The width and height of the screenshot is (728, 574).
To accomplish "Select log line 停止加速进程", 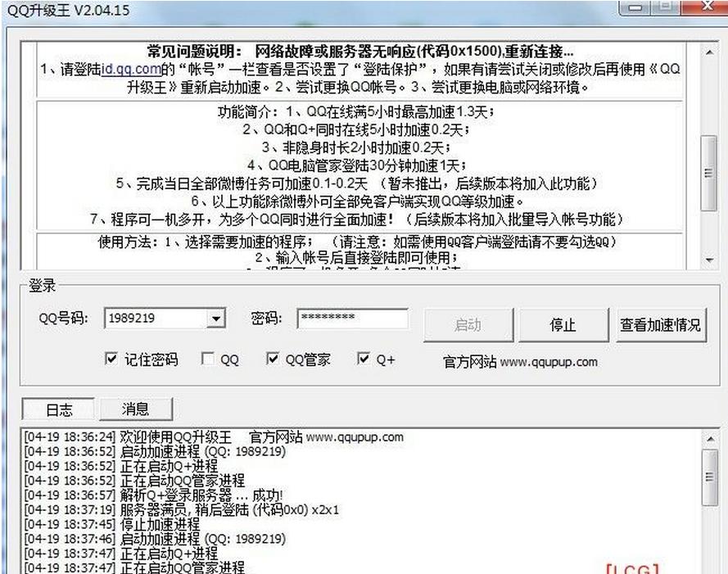I will coord(112,524).
